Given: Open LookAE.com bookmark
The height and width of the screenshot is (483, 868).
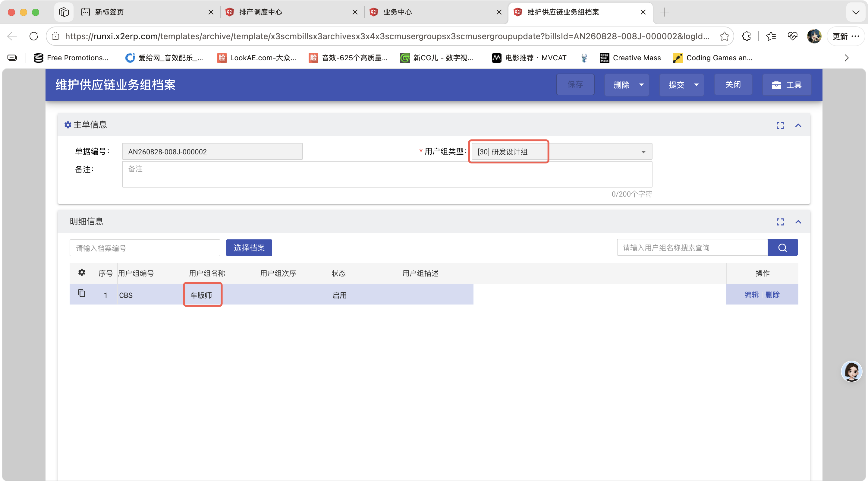Looking at the screenshot, I should pyautogui.click(x=256, y=58).
